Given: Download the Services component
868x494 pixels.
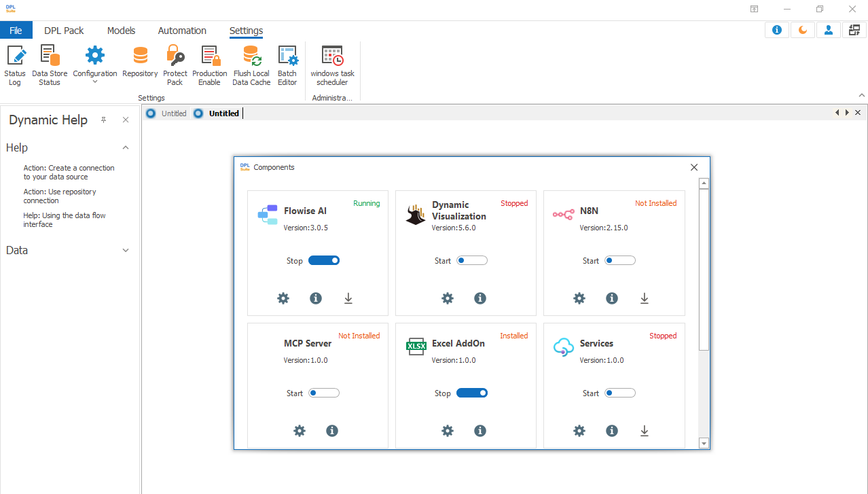Looking at the screenshot, I should coord(645,431).
